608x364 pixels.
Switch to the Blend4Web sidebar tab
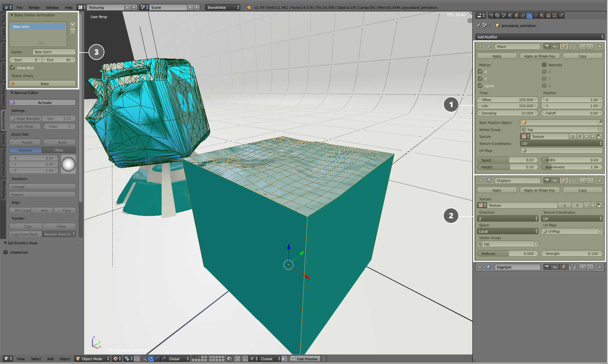3,120
